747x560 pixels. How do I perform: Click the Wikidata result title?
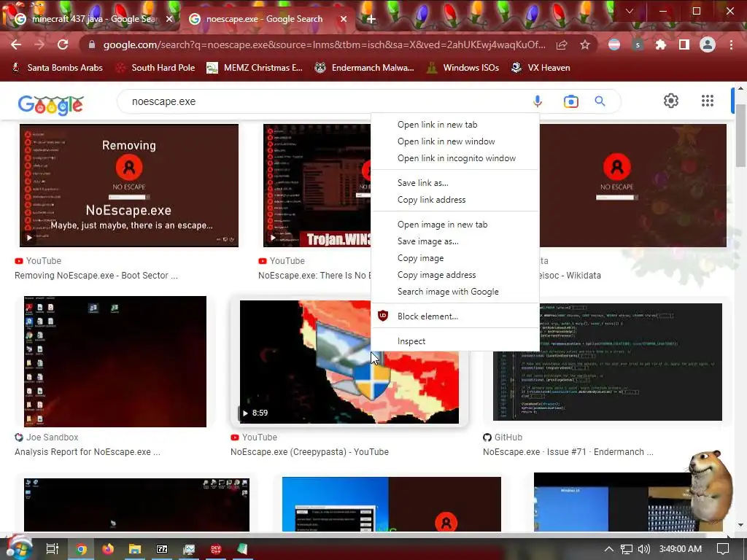coord(570,275)
